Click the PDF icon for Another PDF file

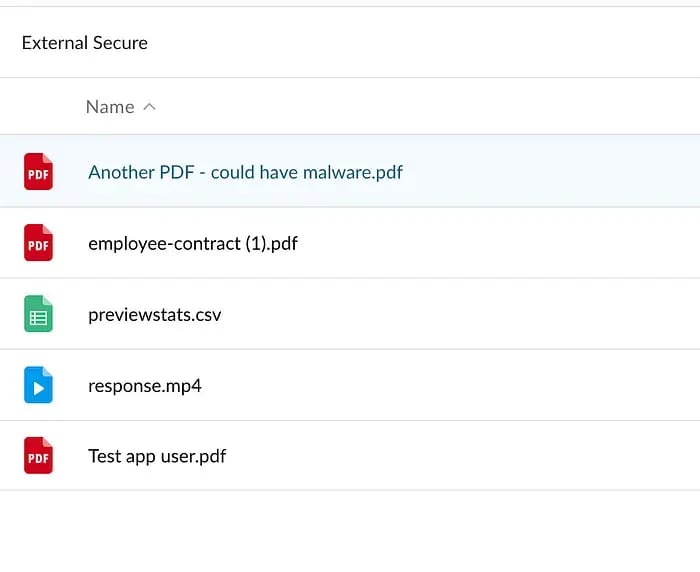point(38,171)
